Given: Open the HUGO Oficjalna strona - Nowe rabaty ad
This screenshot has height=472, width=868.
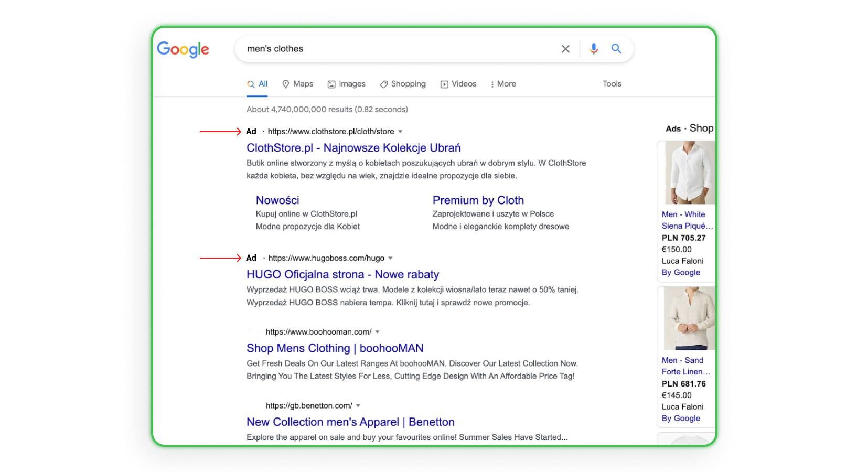Looking at the screenshot, I should tap(342, 274).
